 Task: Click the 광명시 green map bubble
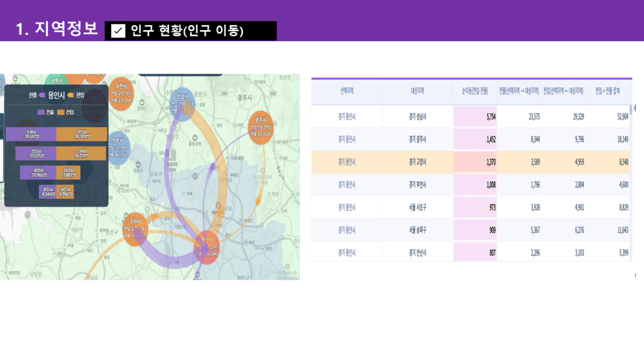(57, 81)
